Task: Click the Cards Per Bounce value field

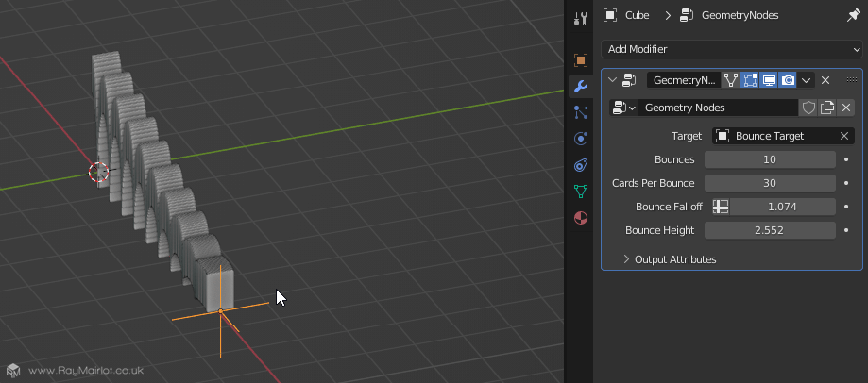Action: (x=770, y=183)
